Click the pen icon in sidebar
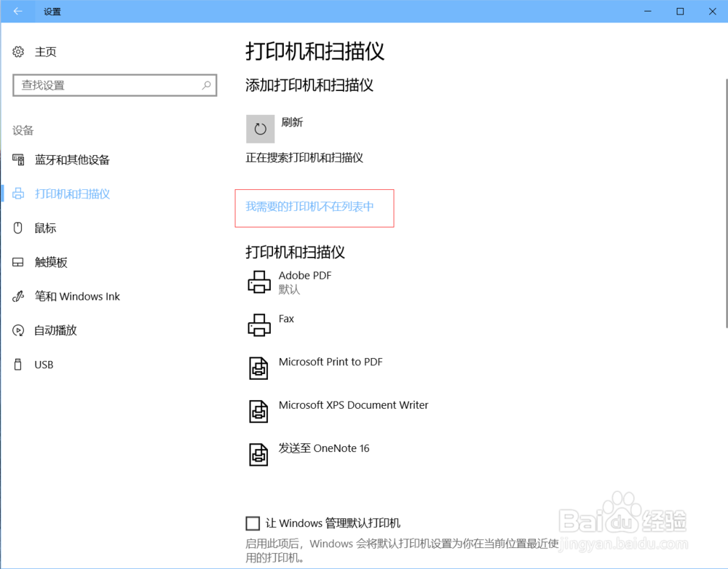Screen dimensions: 728x569 coord(18,296)
